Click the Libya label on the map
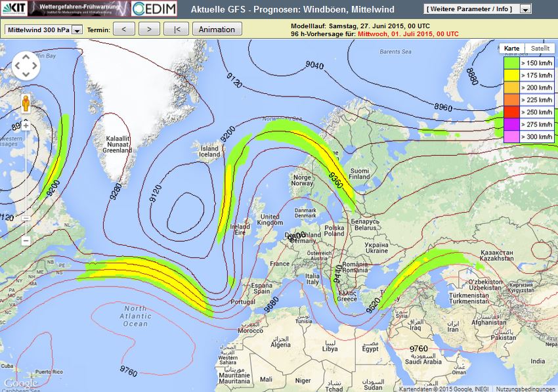The height and width of the screenshot is (392, 558). point(330,346)
